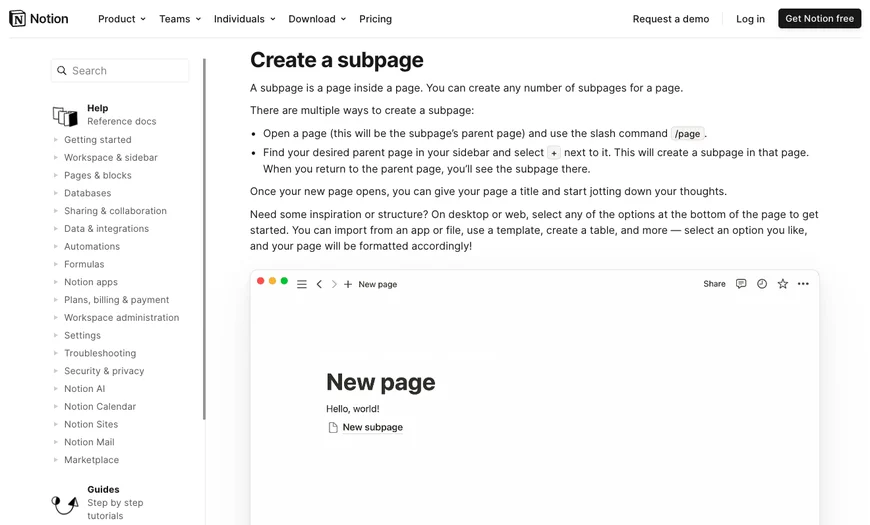Click the plus icon beside New page title
The height and width of the screenshot is (525, 870).
(x=348, y=284)
